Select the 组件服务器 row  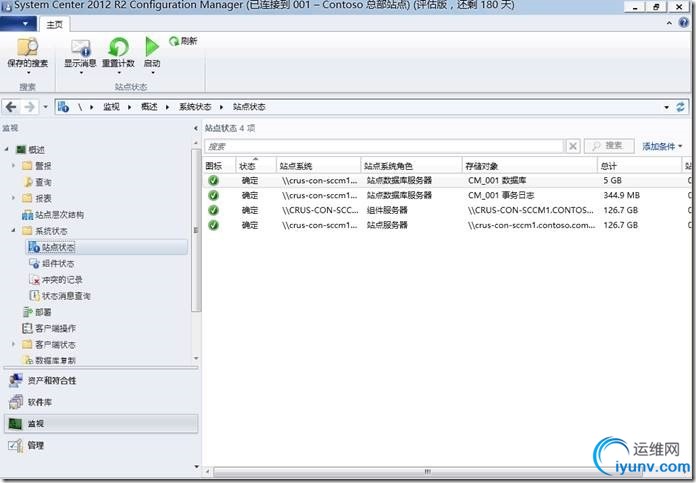[448, 210]
